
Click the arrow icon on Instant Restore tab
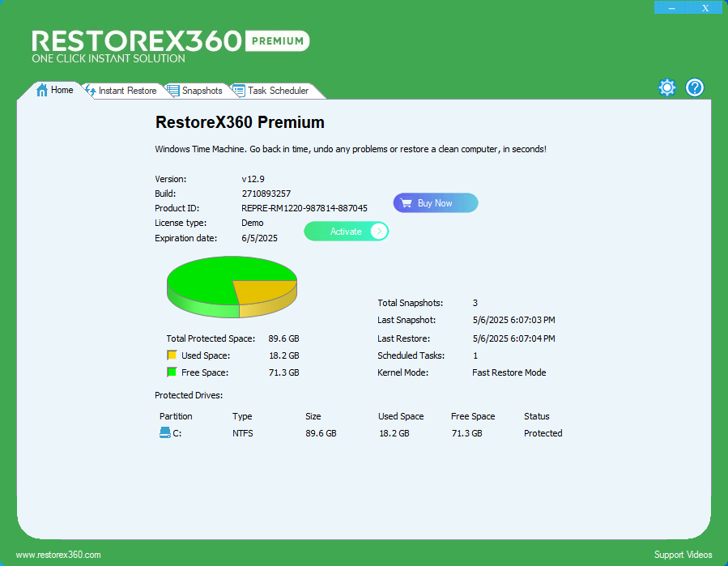89,91
